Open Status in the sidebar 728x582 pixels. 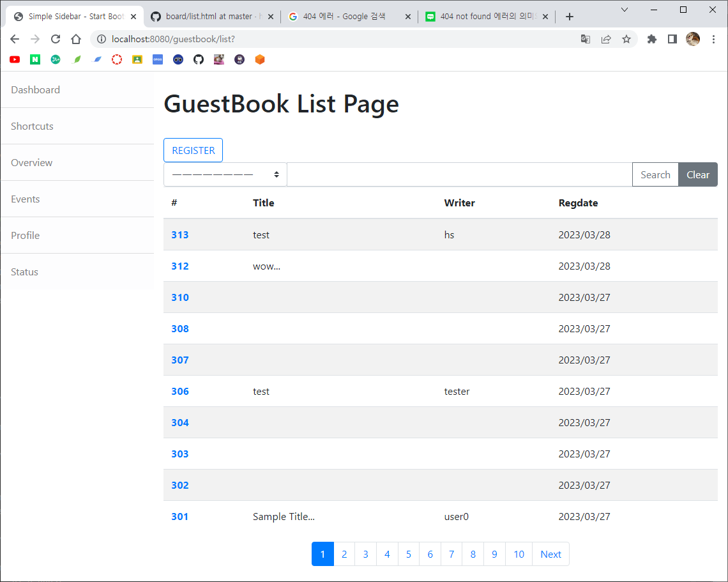tap(77, 272)
